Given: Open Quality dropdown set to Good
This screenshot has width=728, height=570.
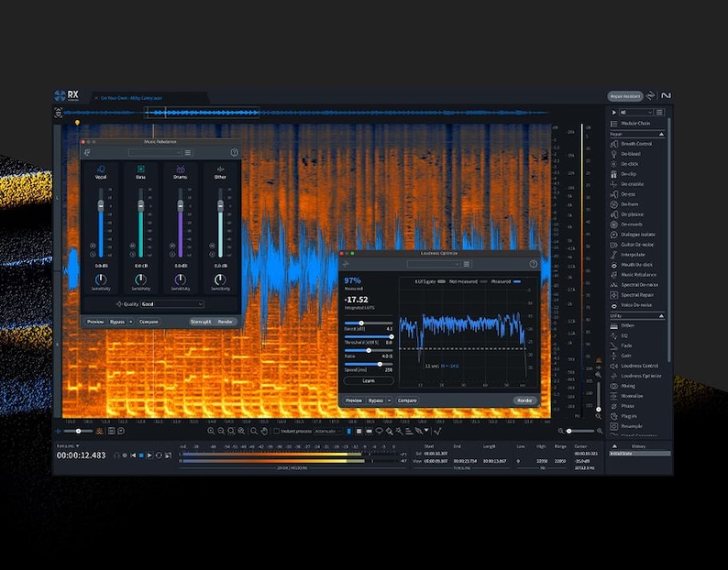Looking at the screenshot, I should tap(172, 304).
